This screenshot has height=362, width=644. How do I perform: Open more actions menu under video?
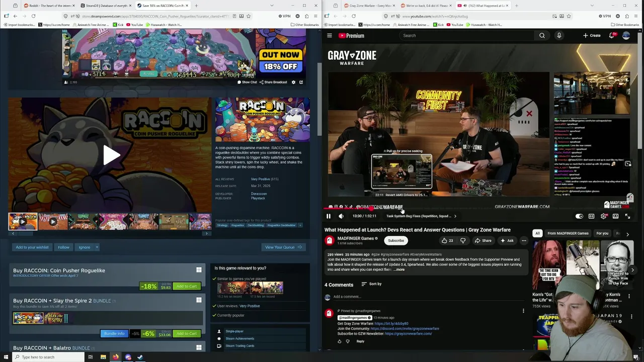524,241
